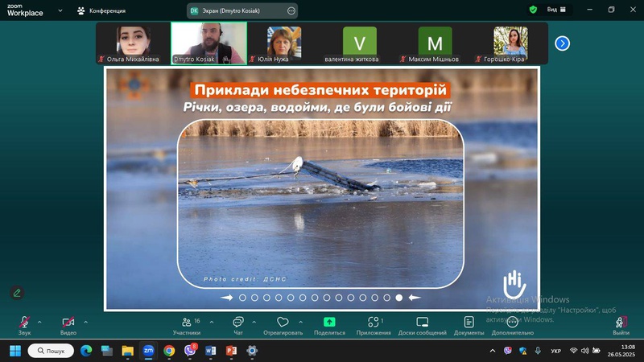Click the Пошук taskbar search box
Image resolution: width=644 pixels, height=362 pixels.
click(x=51, y=351)
